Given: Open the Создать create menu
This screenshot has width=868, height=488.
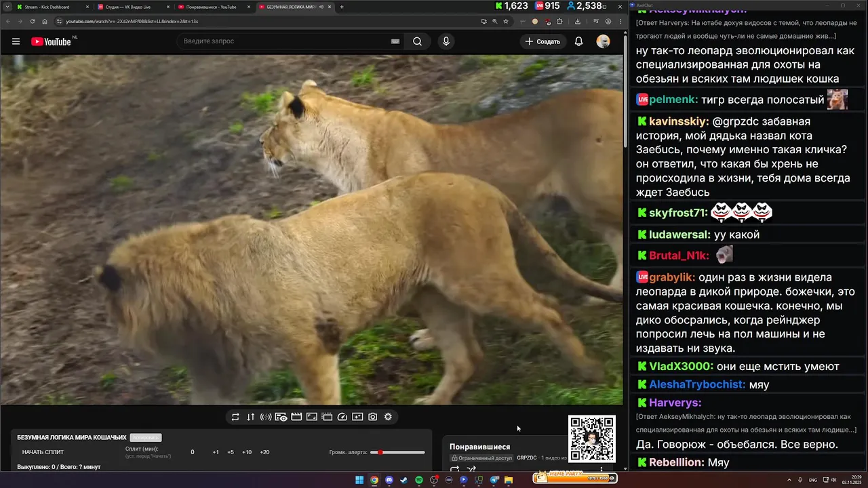Looking at the screenshot, I should pyautogui.click(x=542, y=41).
